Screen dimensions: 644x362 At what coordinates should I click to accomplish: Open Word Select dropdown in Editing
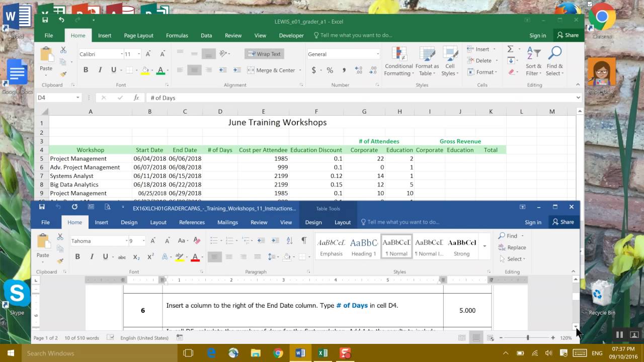tap(513, 259)
